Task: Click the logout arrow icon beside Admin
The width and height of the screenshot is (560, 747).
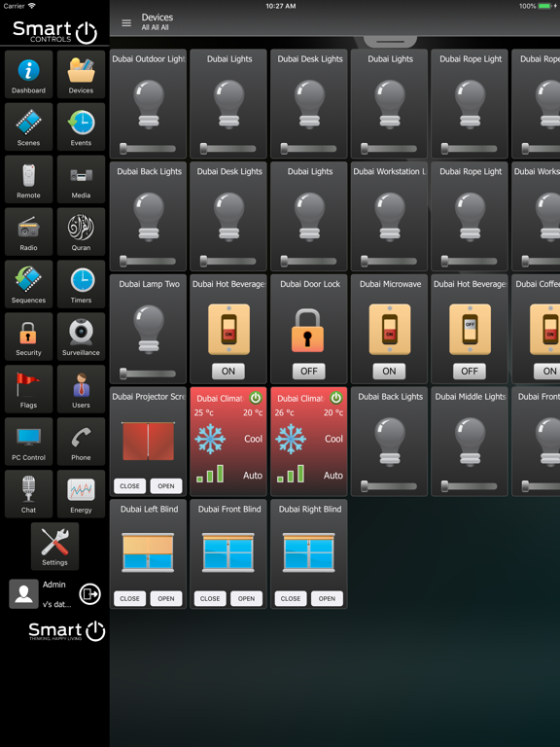Action: point(89,594)
